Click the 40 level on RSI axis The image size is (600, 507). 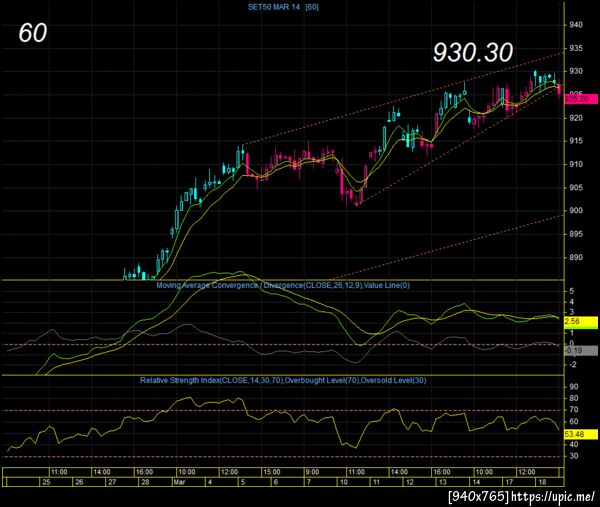(x=574, y=445)
